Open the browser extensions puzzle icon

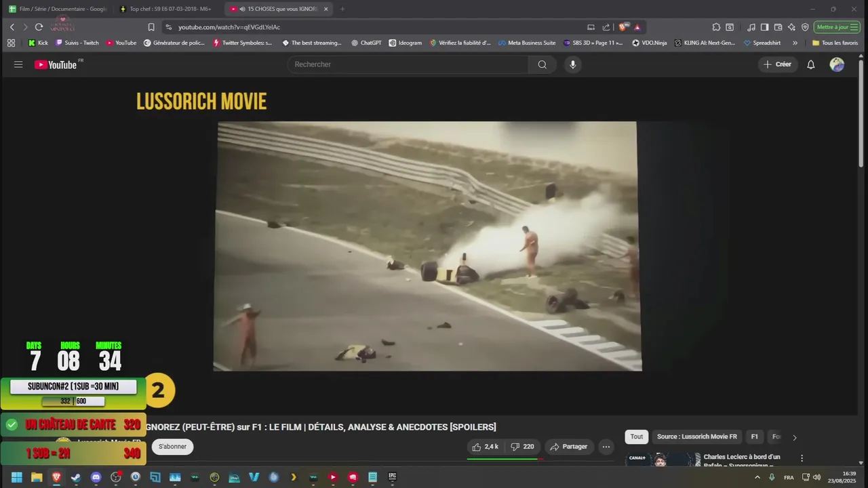pos(716,27)
